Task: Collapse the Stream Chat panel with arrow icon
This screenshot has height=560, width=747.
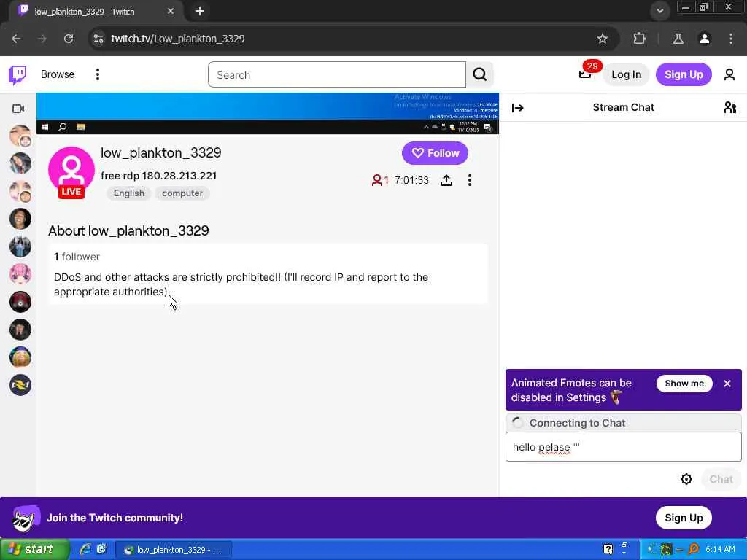Action: (x=517, y=108)
